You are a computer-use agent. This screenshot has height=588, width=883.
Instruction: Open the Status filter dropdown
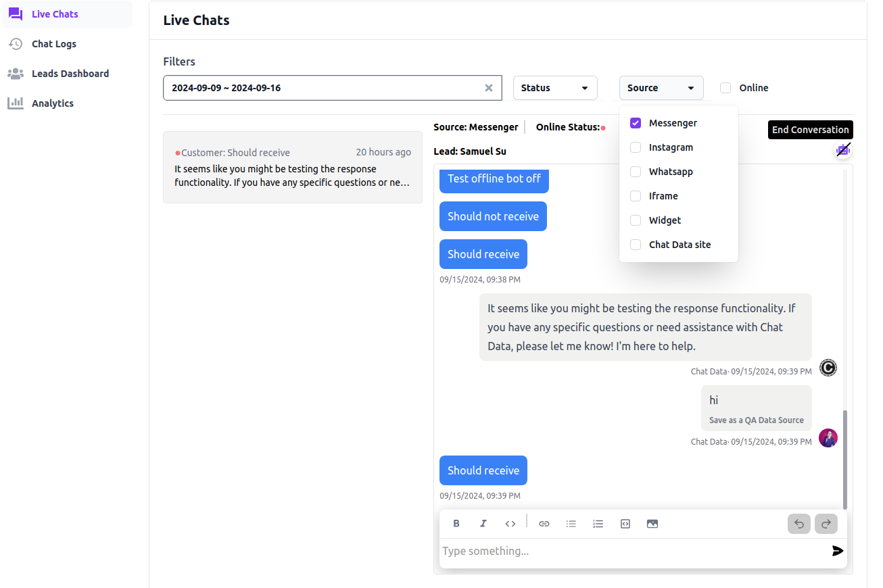(555, 88)
